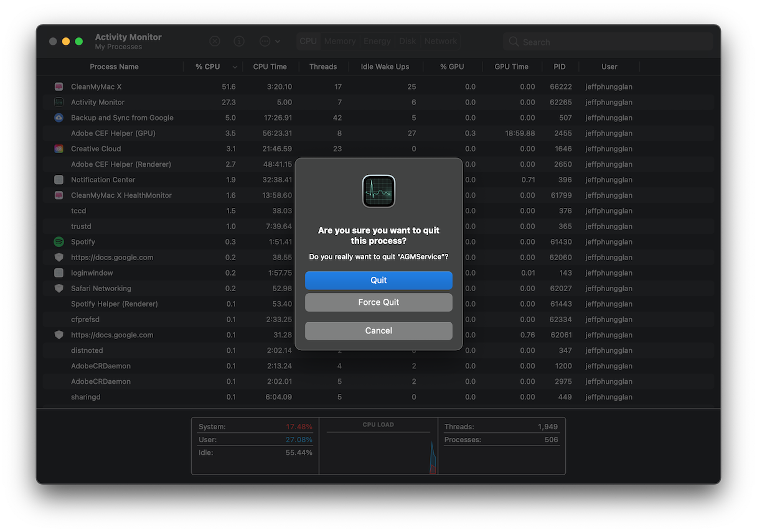Sort by Threads column header
This screenshot has height=532, width=757.
pos(323,67)
